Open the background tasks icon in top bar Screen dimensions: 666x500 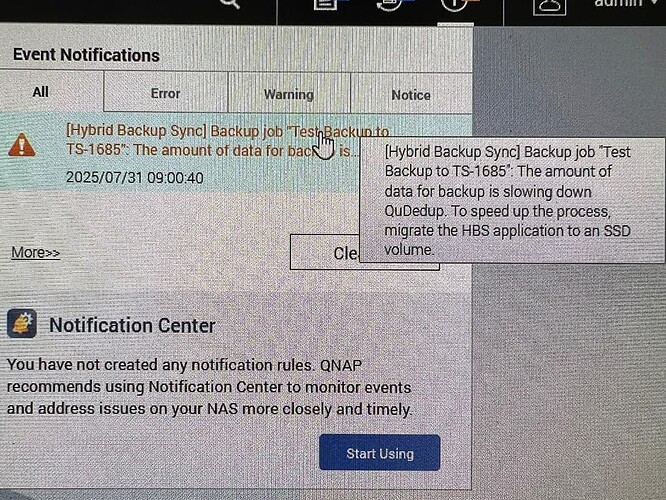coord(326,4)
